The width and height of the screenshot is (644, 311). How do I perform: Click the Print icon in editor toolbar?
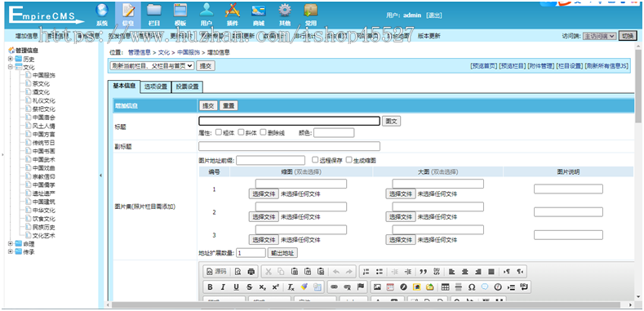(251, 272)
